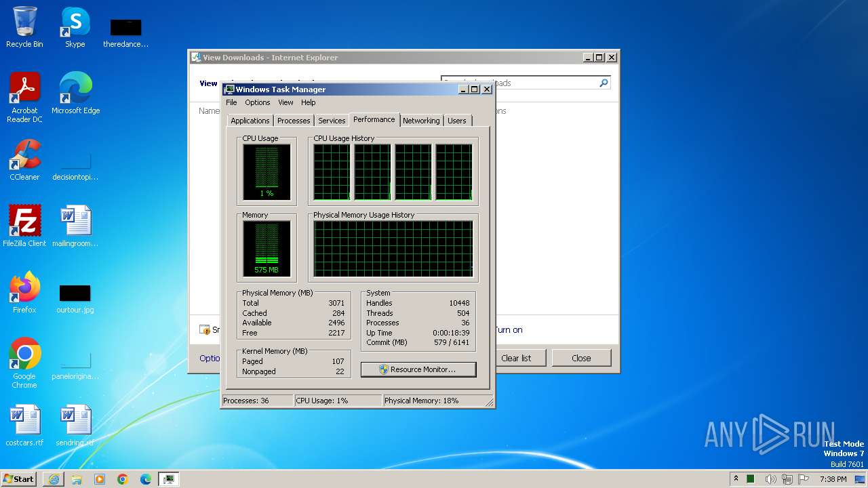This screenshot has width=868, height=488.
Task: Click the Resource Monitor button
Action: coord(418,369)
